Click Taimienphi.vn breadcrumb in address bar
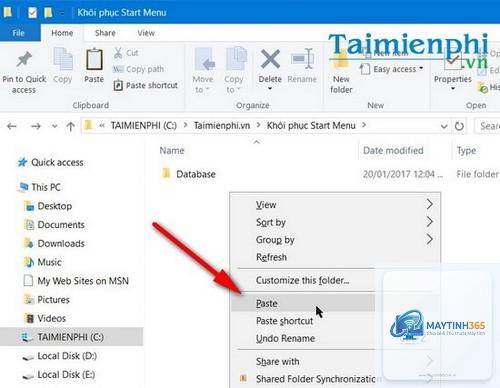The image size is (500, 388). click(222, 126)
